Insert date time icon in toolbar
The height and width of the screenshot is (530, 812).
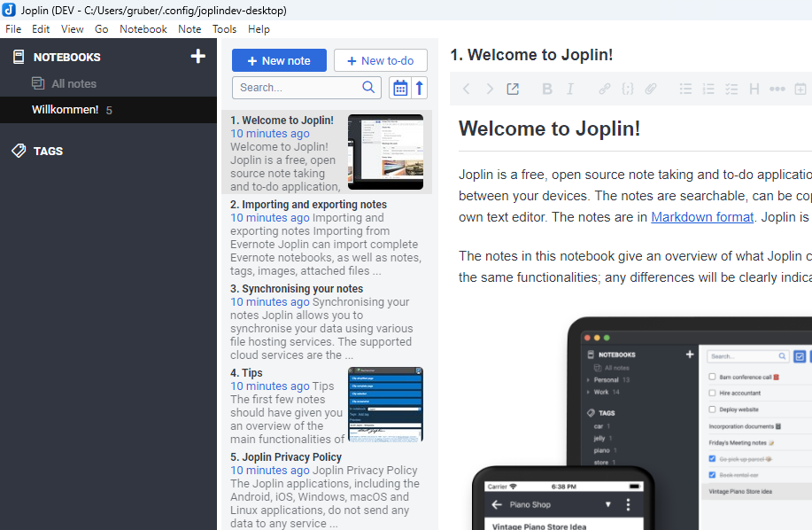[800, 90]
